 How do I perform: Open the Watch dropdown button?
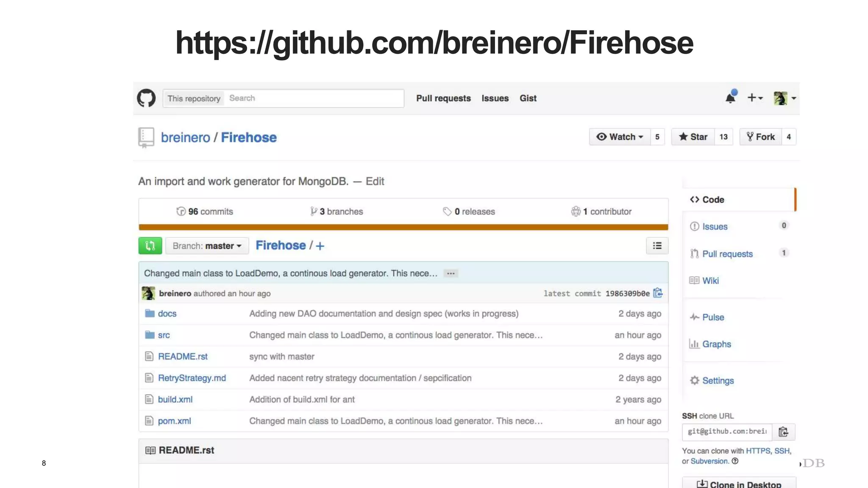(x=620, y=137)
